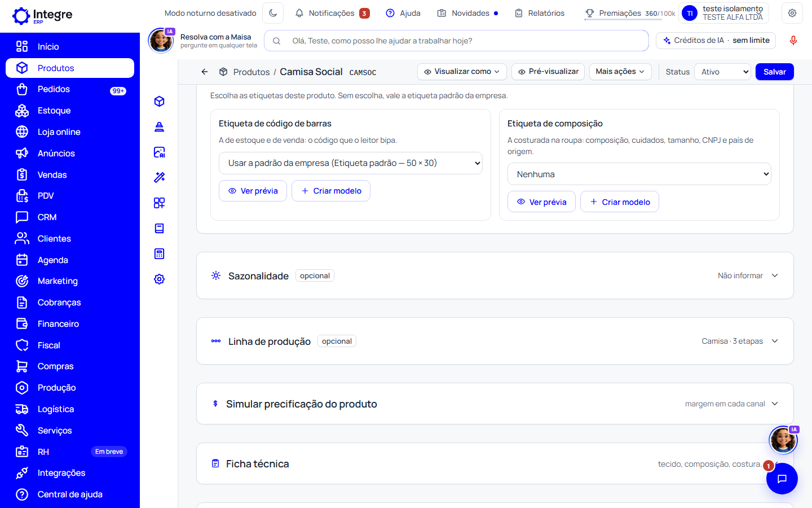Expand the Ficha técnica section
The width and height of the screenshot is (812, 508).
495,463
